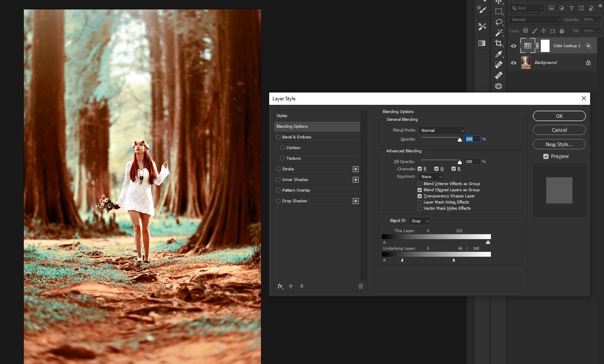The width and height of the screenshot is (604, 364).
Task: Uncheck the Preview checkbox
Action: [546, 156]
